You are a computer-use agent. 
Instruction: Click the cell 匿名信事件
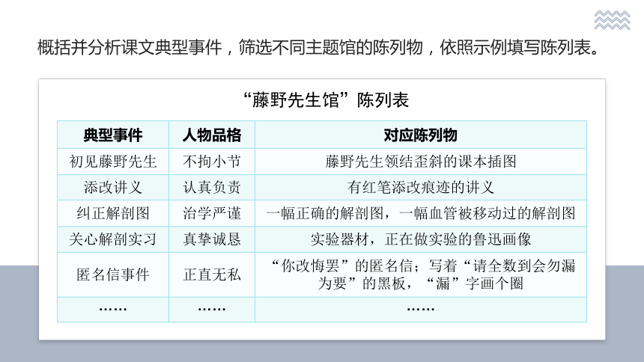(113, 274)
